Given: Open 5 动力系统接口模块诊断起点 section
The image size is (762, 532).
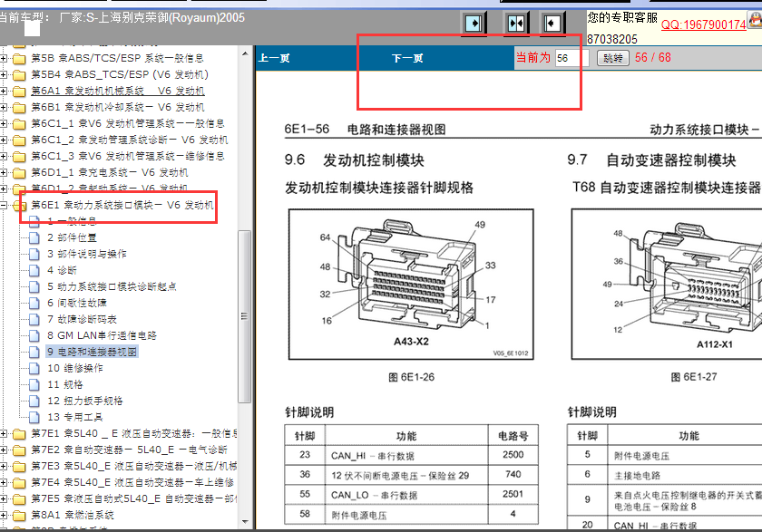Looking at the screenshot, I should pyautogui.click(x=112, y=286).
